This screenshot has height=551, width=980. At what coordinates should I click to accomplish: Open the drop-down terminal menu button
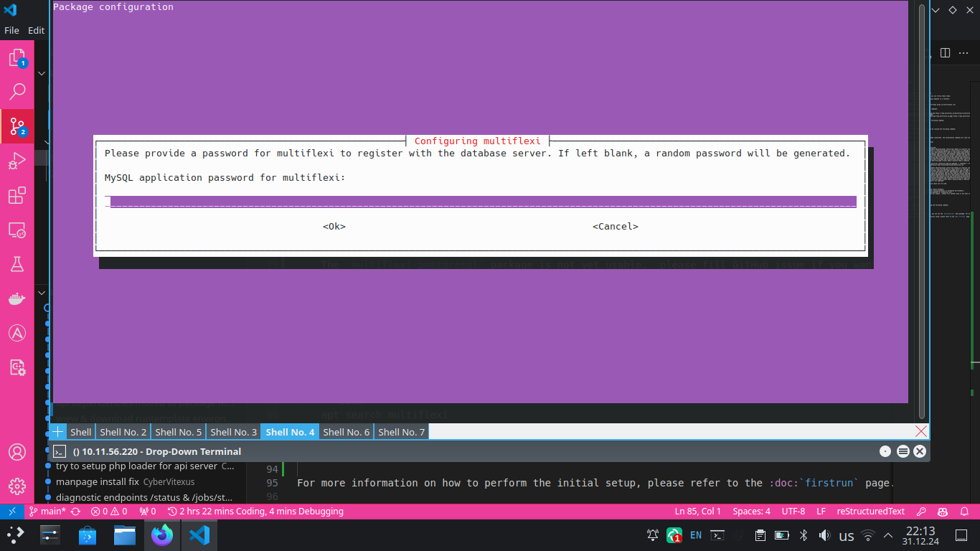[x=903, y=451]
